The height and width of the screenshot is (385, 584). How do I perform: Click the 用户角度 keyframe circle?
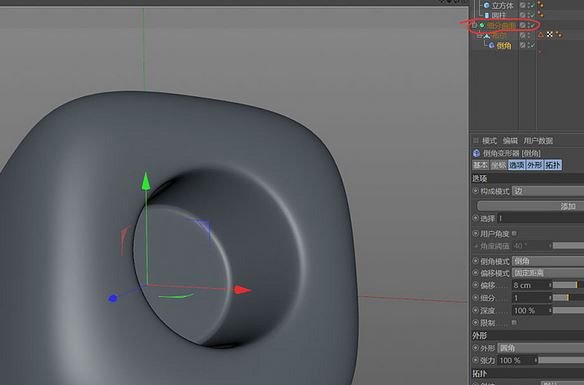point(476,233)
